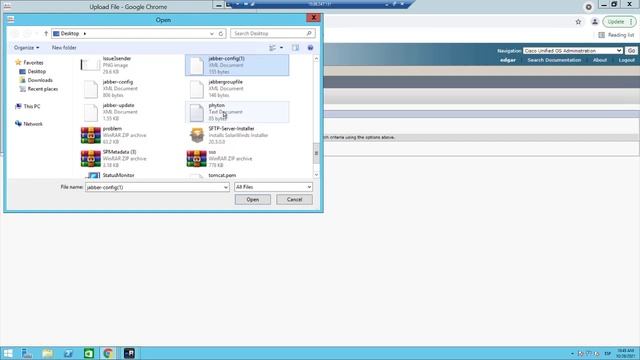The image size is (640, 360).
Task: Open the Organize menu
Action: coord(27,48)
